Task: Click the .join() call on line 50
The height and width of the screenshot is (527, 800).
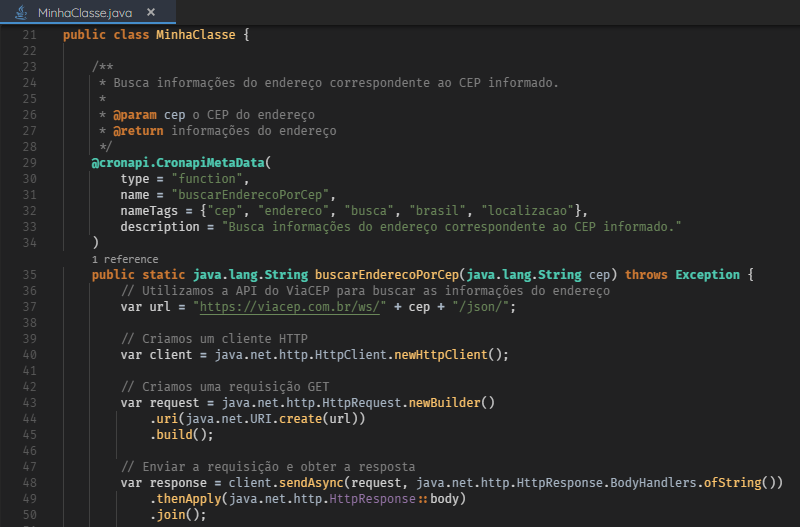Action: pyautogui.click(x=178, y=515)
